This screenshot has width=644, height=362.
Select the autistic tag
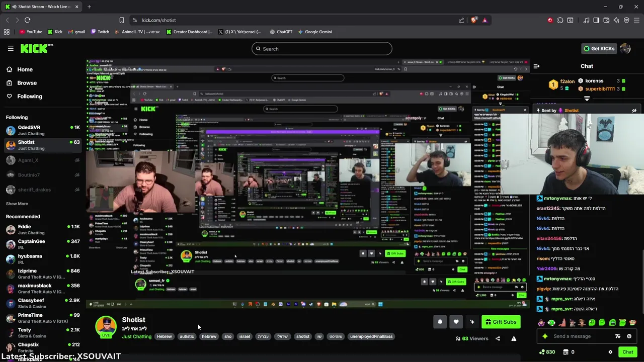(x=187, y=336)
